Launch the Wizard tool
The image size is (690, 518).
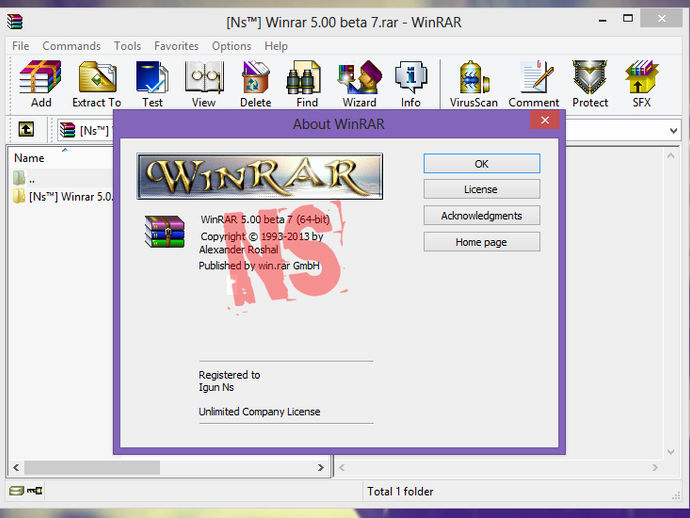(360, 84)
